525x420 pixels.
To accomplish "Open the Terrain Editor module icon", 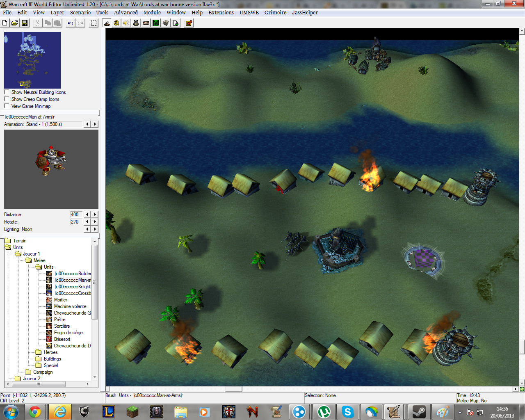I will (107, 23).
